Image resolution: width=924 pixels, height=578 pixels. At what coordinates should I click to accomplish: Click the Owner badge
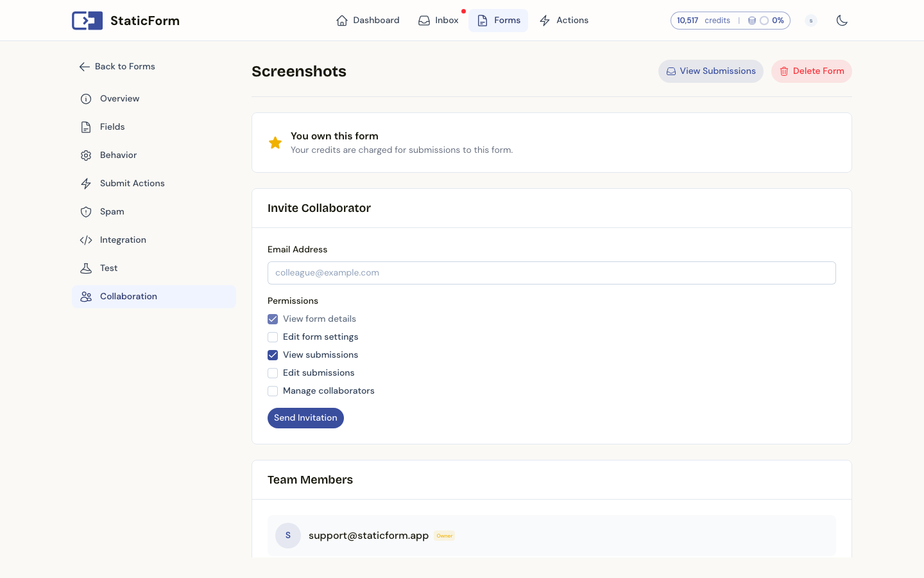point(445,536)
